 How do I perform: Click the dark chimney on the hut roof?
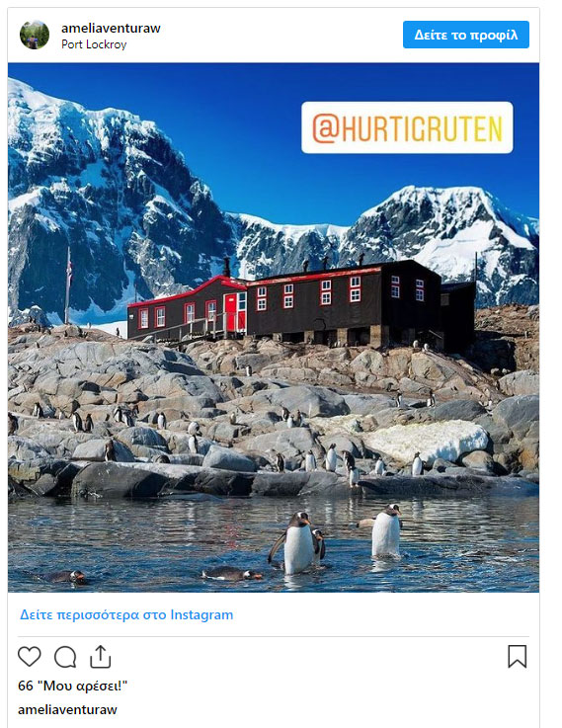pos(226,267)
